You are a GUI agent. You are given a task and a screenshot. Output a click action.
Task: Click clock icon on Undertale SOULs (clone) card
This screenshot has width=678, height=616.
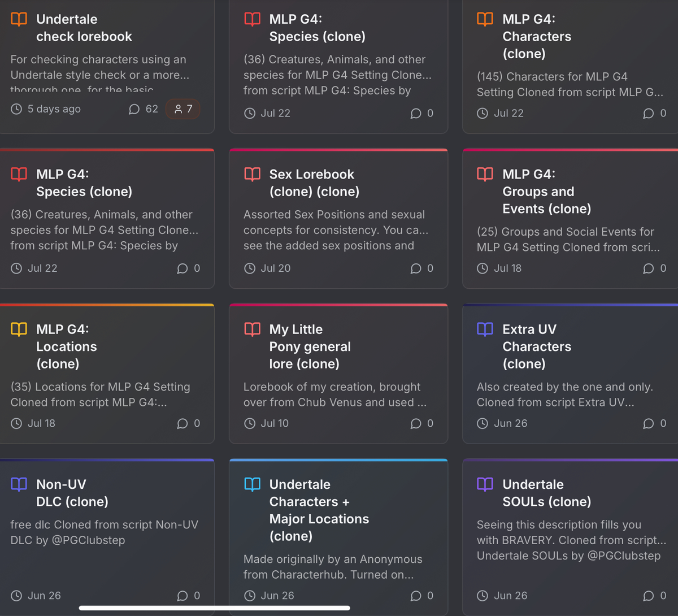[x=483, y=596]
